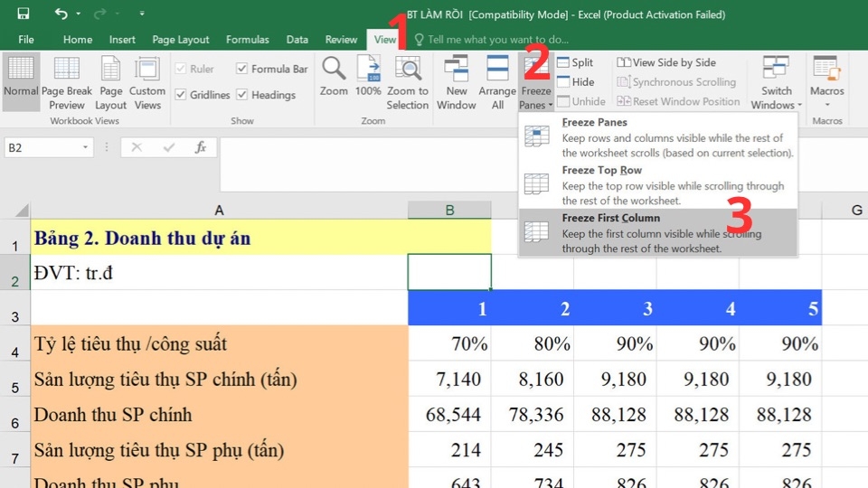
Task: Click View Side by Side
Action: (x=666, y=62)
